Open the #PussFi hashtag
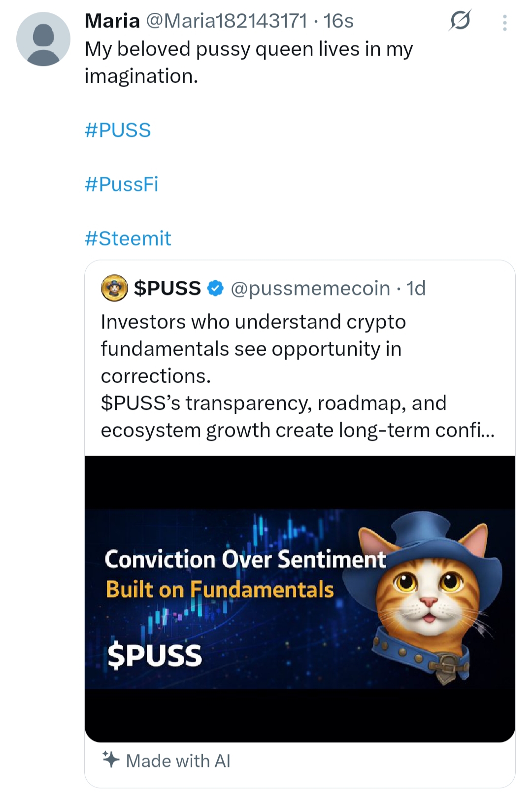 [122, 185]
